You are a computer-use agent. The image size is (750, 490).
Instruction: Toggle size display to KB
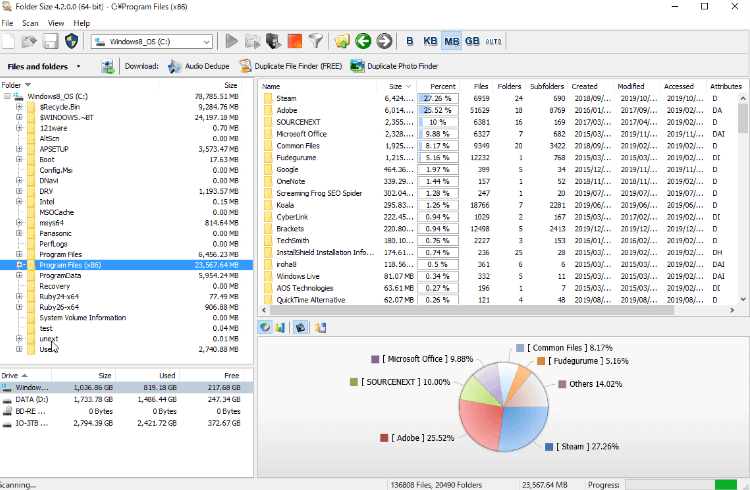[x=430, y=41]
